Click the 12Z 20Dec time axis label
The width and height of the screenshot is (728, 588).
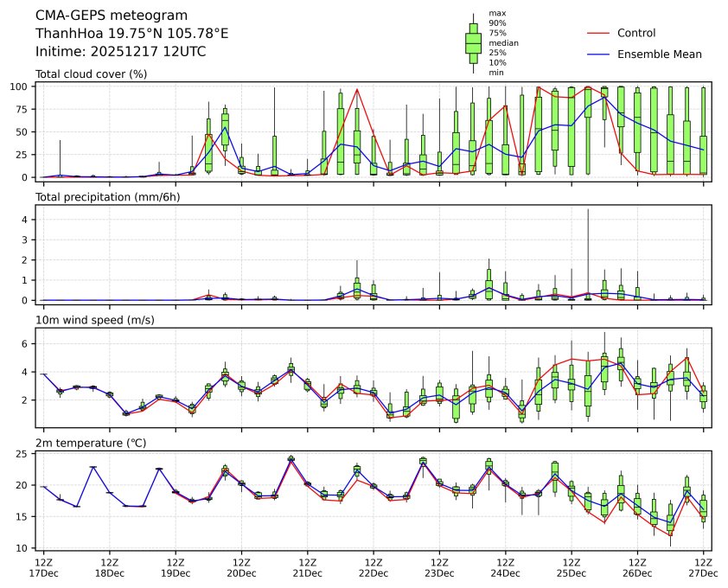pos(241,567)
